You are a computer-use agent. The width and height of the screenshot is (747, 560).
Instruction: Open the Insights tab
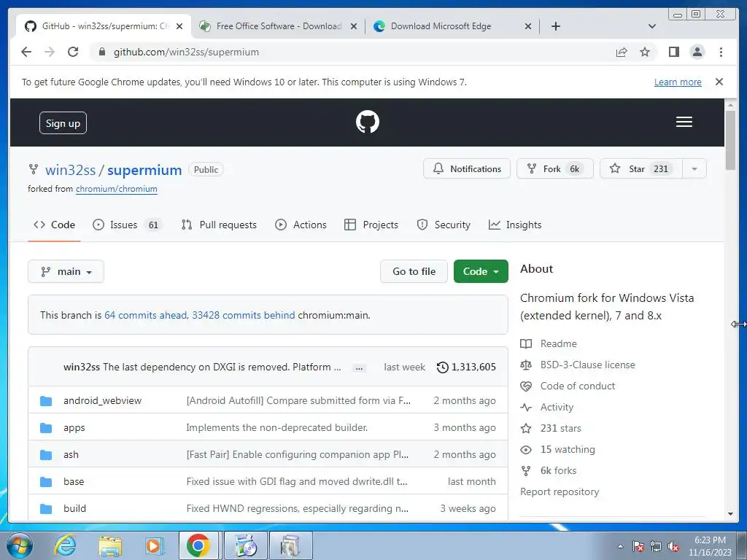[x=515, y=225]
